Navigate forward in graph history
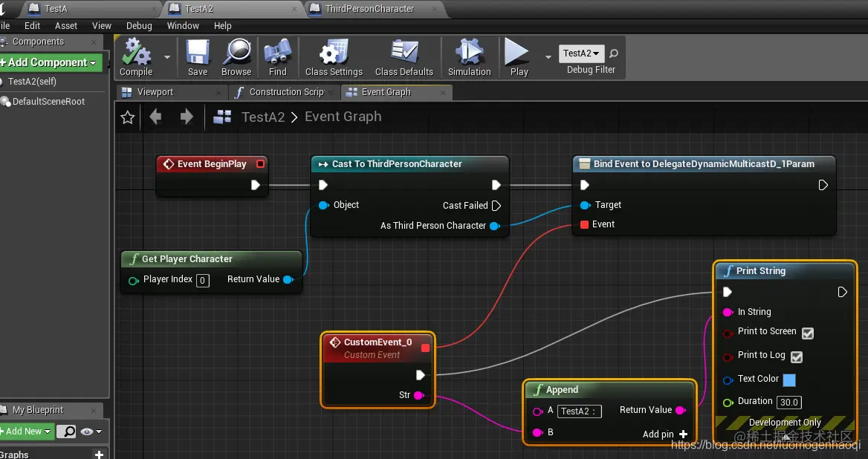The image size is (868, 459). 187,117
